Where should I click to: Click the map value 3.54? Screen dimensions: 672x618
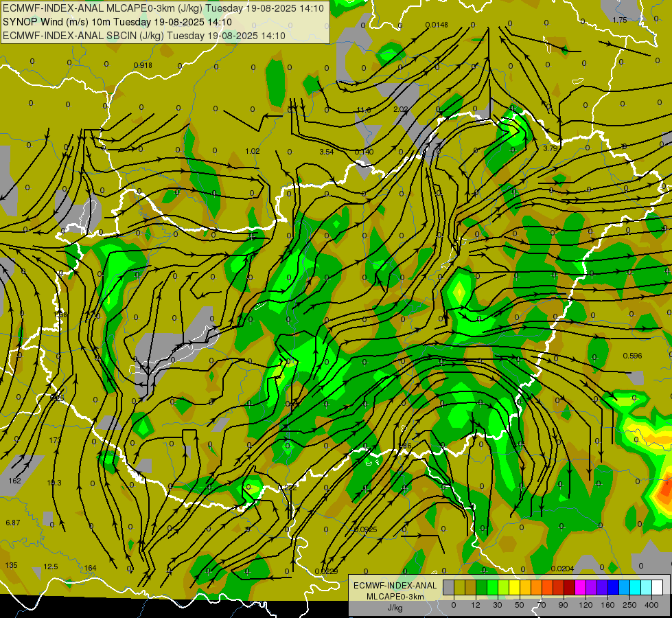[x=327, y=152]
